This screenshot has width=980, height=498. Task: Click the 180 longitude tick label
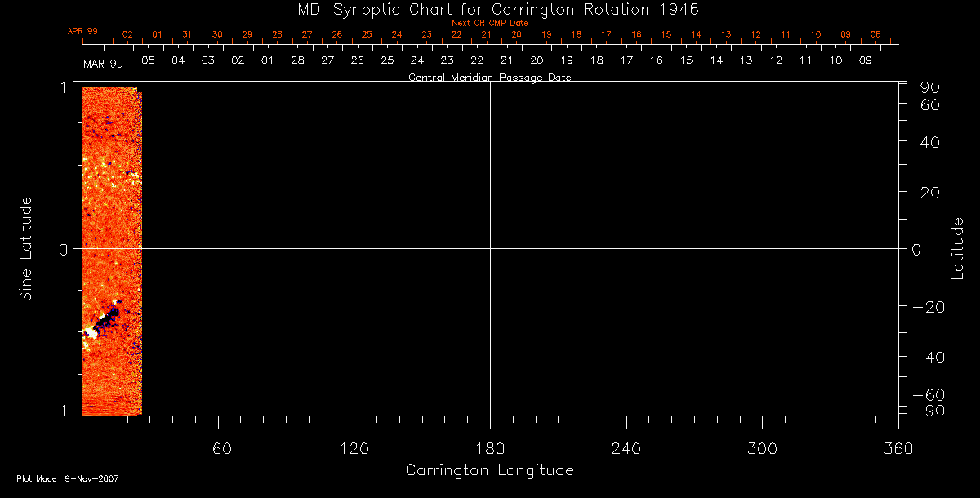pyautogui.click(x=490, y=447)
